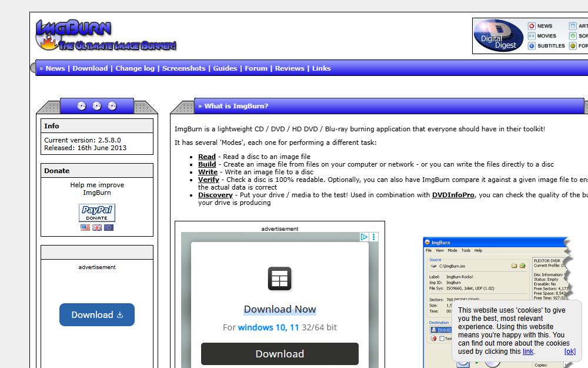
Task: Open SUBTITLES in Digital Digest banner
Action: click(551, 46)
